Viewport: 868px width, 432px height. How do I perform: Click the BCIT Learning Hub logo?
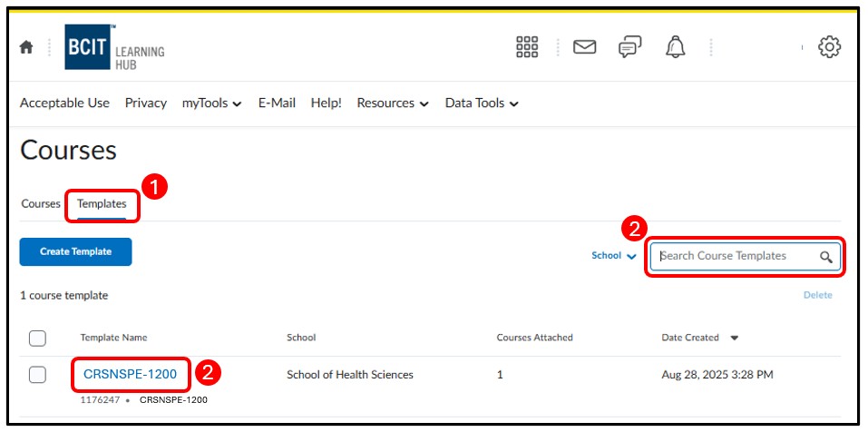pyautogui.click(x=115, y=48)
